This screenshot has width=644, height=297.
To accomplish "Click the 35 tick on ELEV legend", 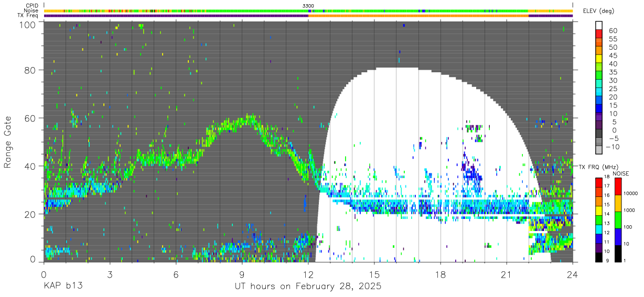I will (x=612, y=72).
